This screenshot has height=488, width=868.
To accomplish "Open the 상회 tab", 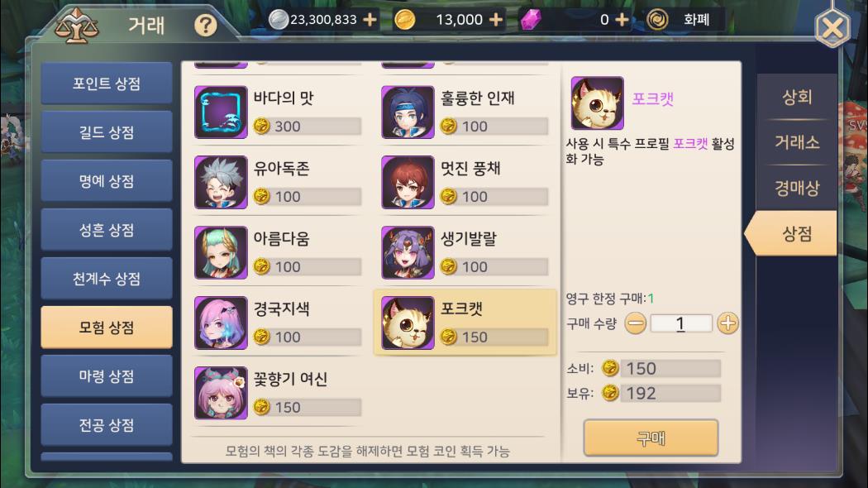I will [x=797, y=97].
